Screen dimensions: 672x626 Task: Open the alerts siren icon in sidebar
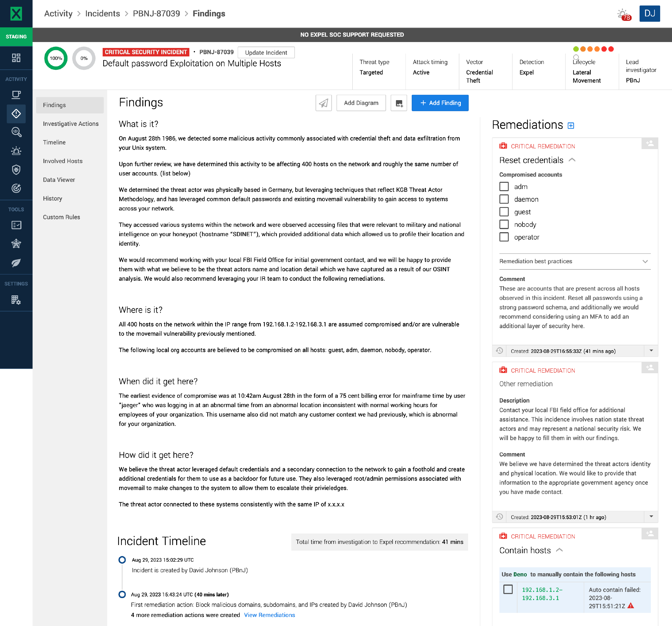[x=16, y=151]
